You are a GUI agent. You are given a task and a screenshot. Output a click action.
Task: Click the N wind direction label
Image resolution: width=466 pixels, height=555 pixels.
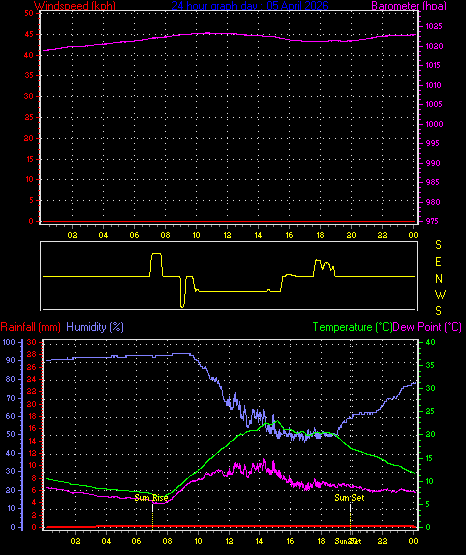tap(439, 279)
